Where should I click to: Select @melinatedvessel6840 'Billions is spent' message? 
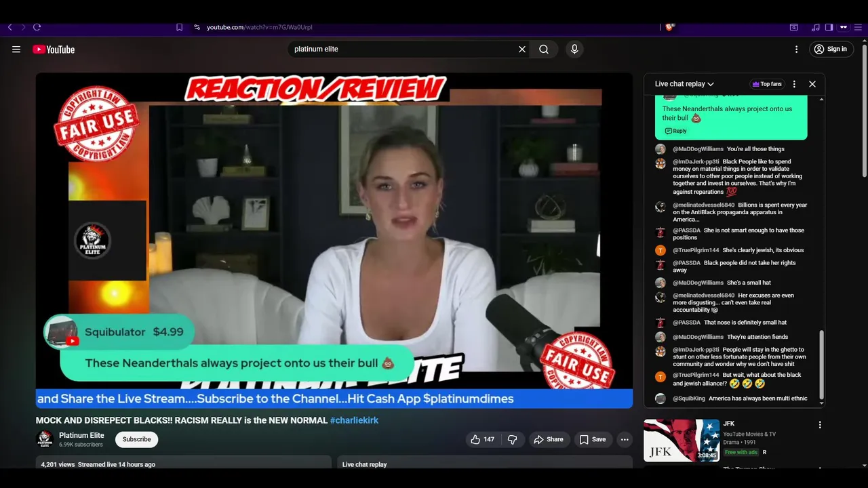pyautogui.click(x=731, y=212)
